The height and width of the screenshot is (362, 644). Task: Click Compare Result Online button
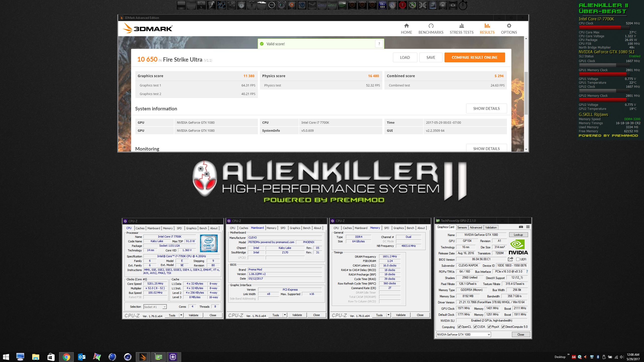(x=474, y=58)
